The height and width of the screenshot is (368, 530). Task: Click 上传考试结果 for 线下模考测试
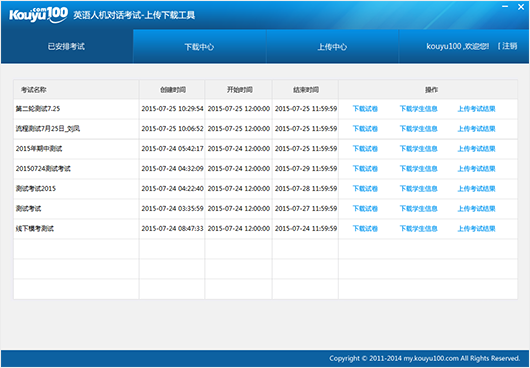(476, 228)
